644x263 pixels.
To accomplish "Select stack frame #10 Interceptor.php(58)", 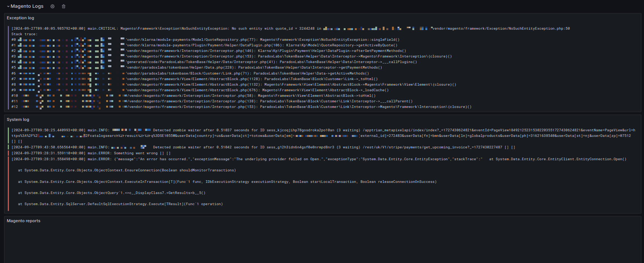I will tap(193, 96).
